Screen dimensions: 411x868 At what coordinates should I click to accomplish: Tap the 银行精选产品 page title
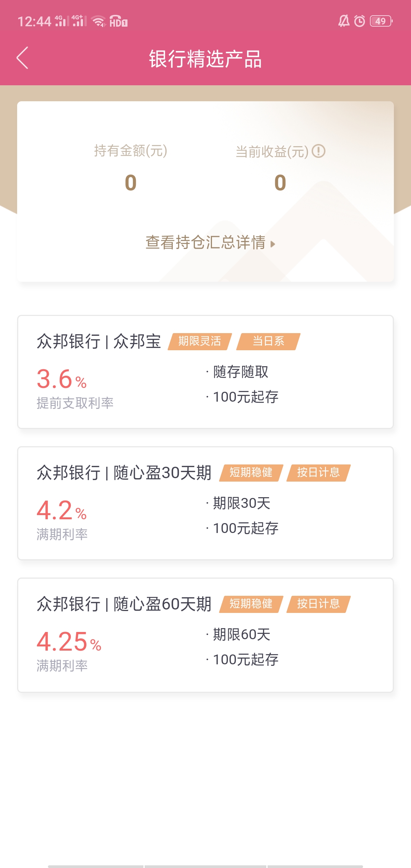[205, 59]
